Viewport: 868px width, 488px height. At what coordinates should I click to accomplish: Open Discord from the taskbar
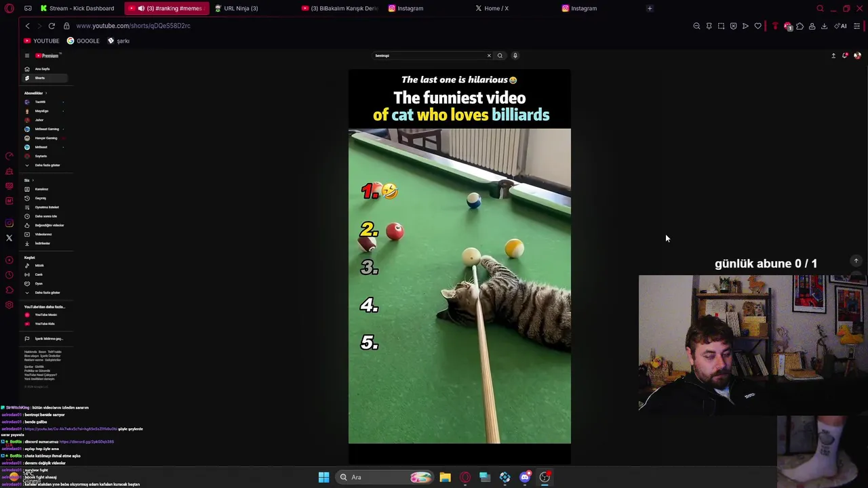coord(525,477)
